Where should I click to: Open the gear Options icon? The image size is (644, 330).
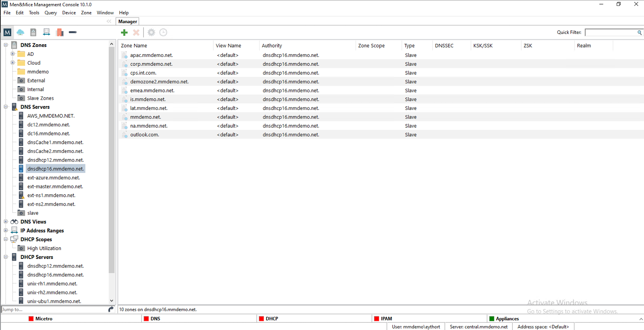coord(151,32)
